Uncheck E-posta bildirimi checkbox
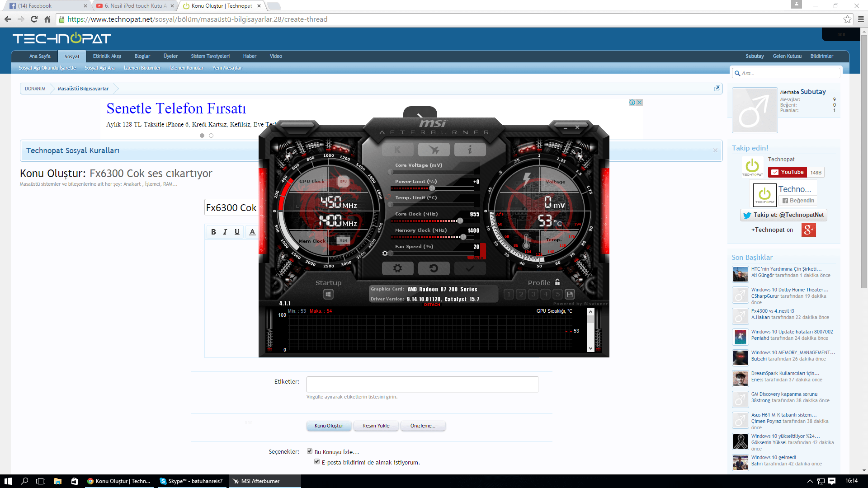Viewport: 868px width, 488px height. click(317, 461)
